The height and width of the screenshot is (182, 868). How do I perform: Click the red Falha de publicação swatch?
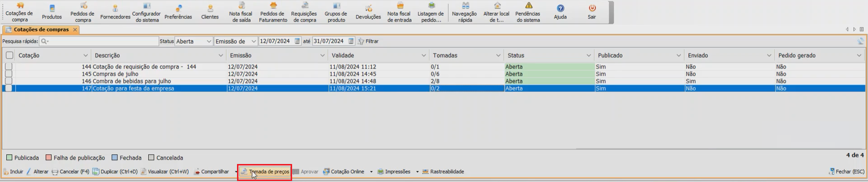coord(48,158)
